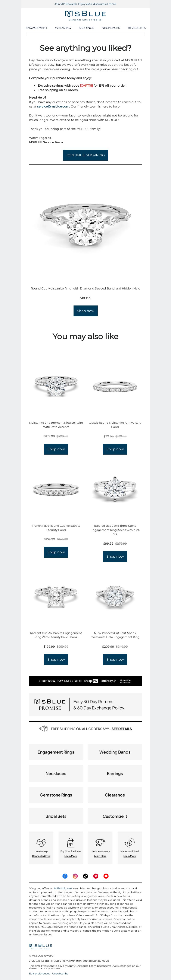Click the Buy Now Pay Later bag icon

coord(71,842)
